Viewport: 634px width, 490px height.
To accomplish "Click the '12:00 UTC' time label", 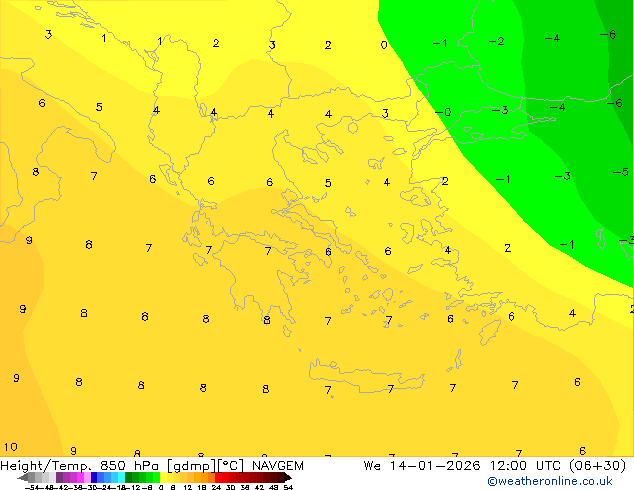I will [525, 466].
